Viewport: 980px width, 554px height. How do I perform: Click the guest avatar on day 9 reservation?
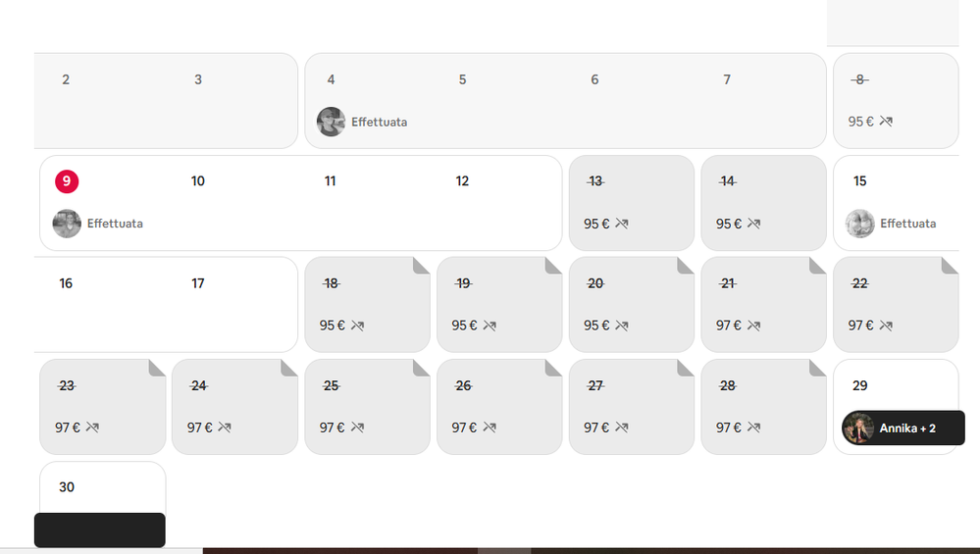click(x=67, y=224)
